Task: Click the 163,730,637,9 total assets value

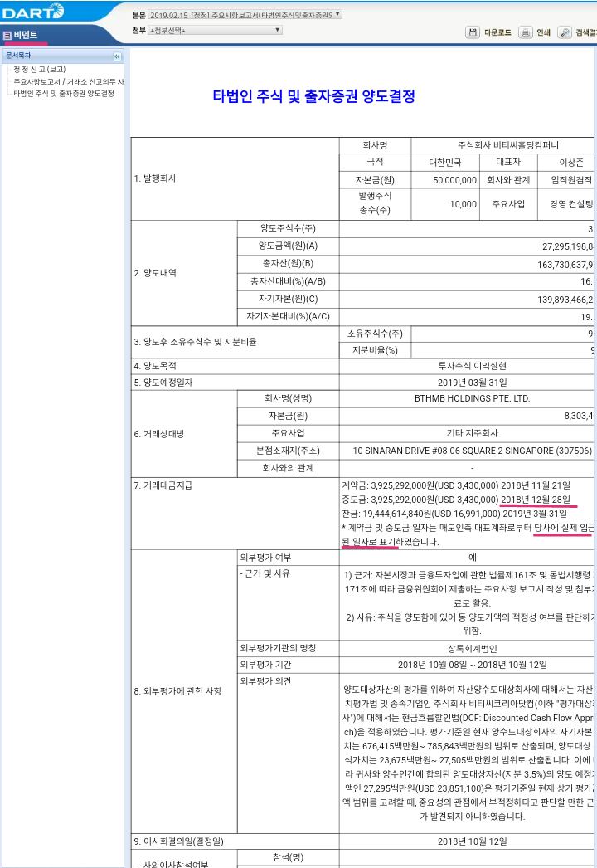Action: click(565, 265)
